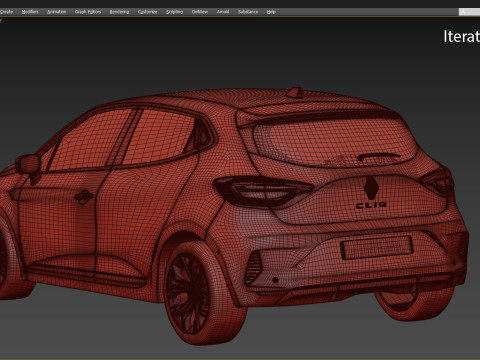Select the Renault diamond logo on the tailgate
Screen dimensions: 480x360
click(x=370, y=188)
